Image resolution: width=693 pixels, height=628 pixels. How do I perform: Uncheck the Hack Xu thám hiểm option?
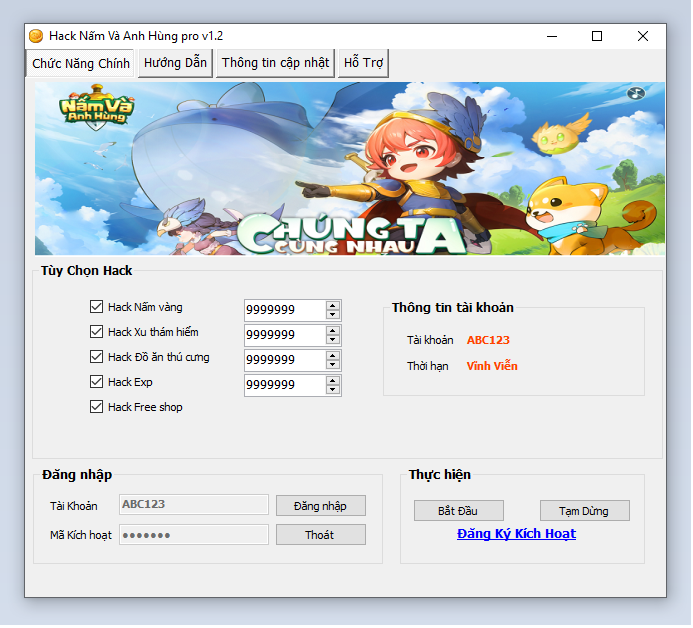(97, 332)
